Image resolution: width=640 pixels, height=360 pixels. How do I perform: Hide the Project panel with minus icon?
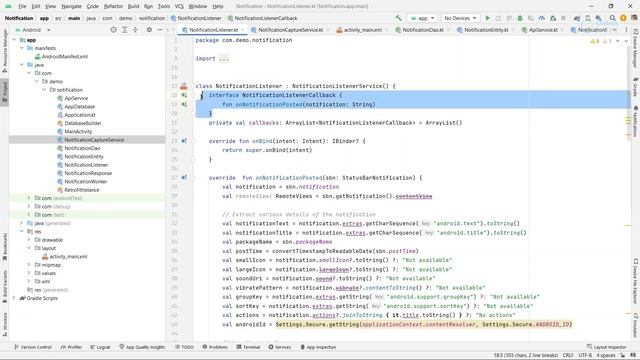160,30
